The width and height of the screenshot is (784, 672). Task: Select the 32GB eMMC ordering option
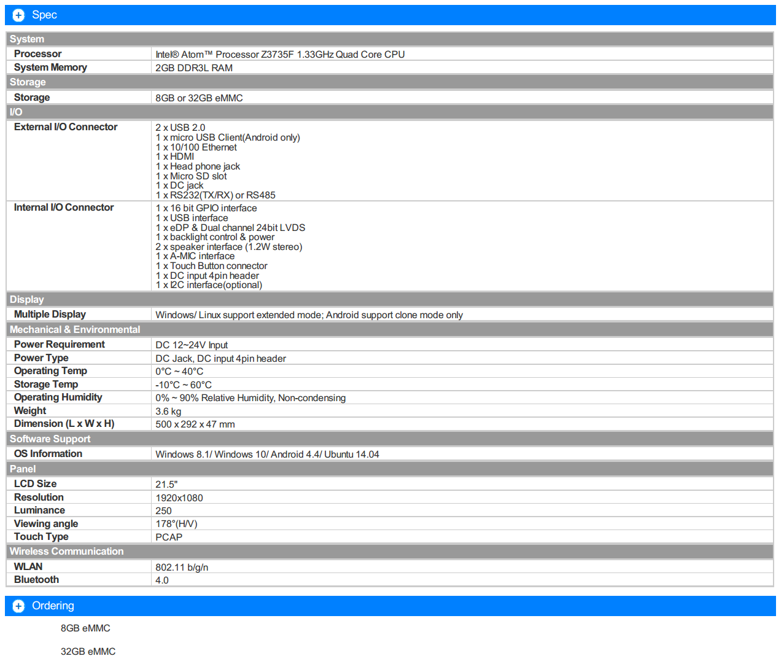point(88,652)
